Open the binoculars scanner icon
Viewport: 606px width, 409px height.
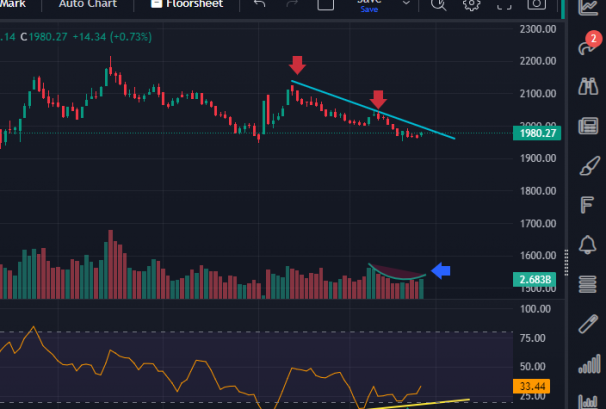tap(588, 86)
